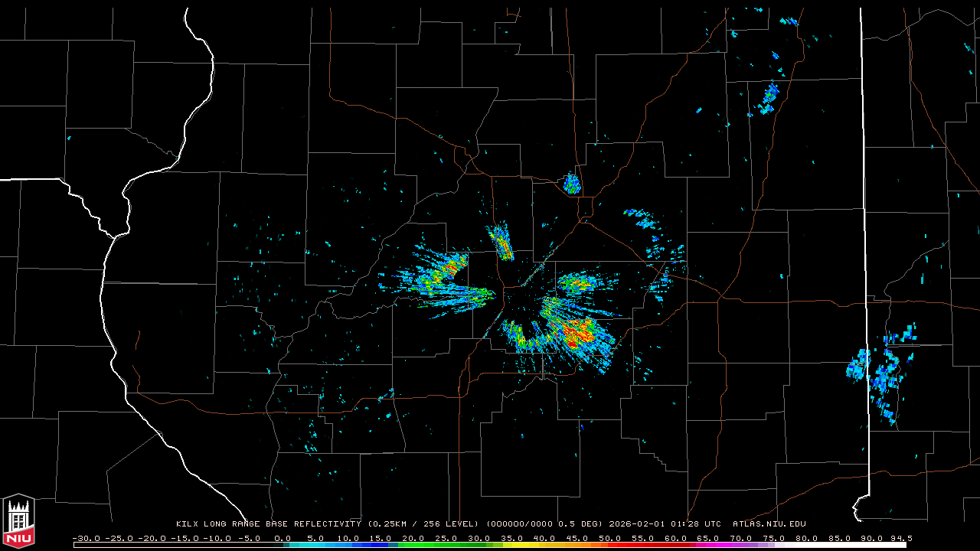
Task: Click the "0.0" scale label
Action: (x=283, y=538)
